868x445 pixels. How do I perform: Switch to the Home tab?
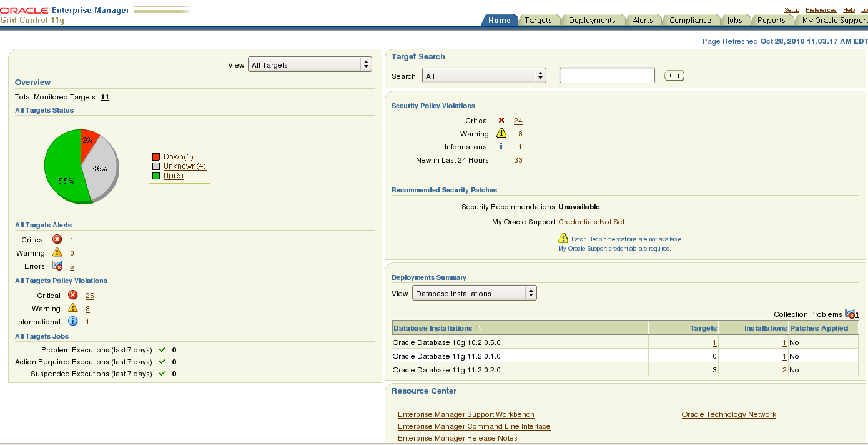(x=500, y=20)
